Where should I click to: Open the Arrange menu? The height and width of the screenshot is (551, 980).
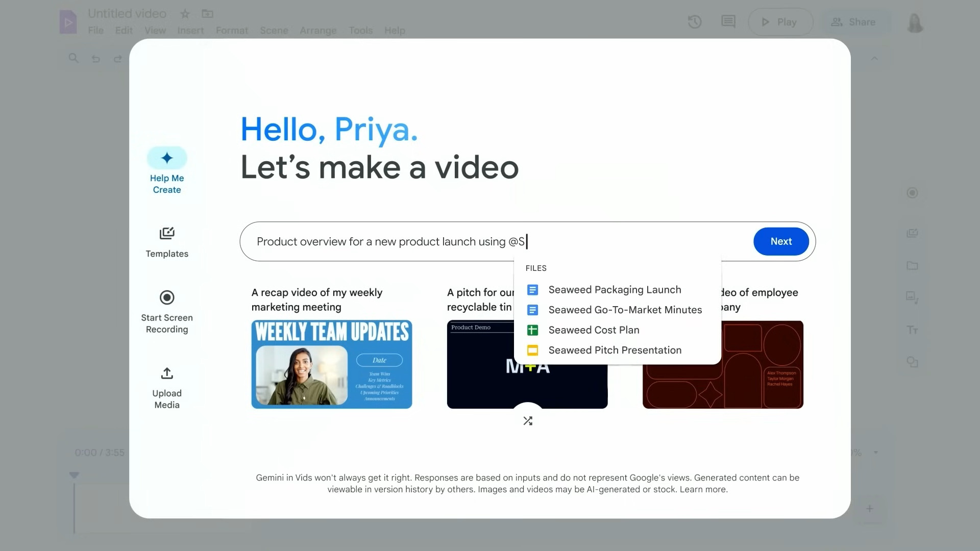(x=318, y=31)
